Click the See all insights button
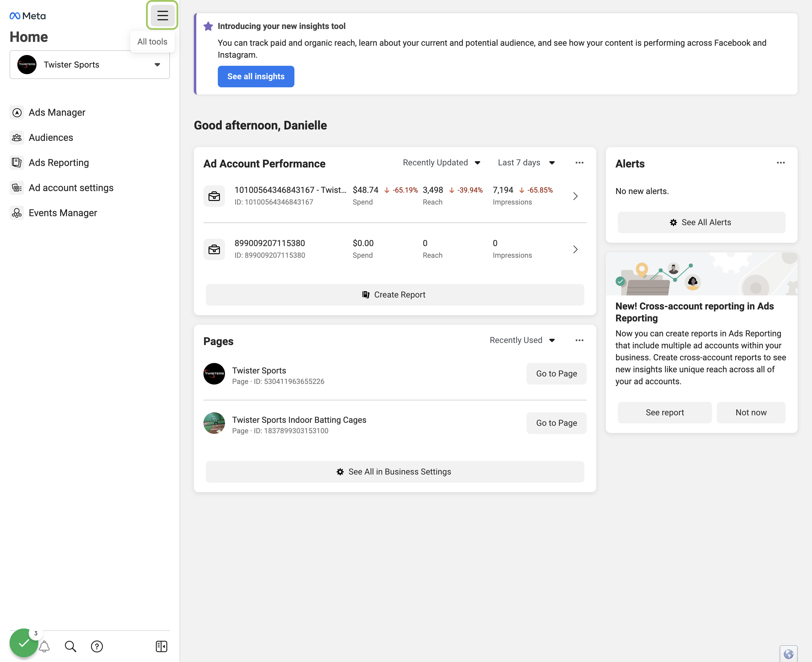 coord(256,76)
